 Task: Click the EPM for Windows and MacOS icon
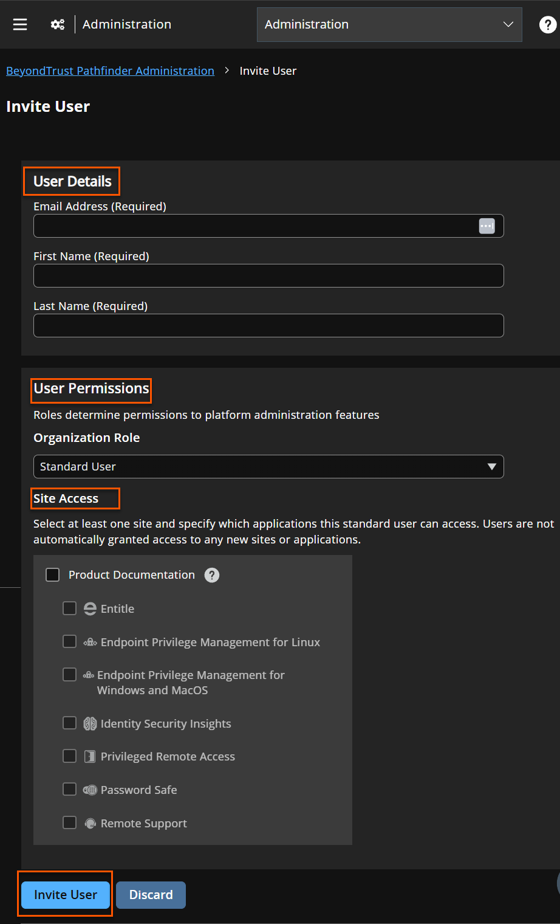pyautogui.click(x=89, y=675)
